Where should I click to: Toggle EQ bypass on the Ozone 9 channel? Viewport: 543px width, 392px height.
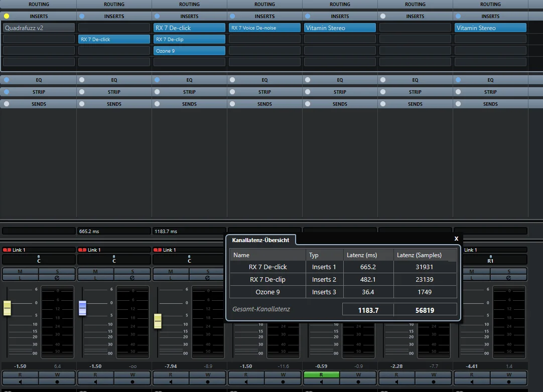pos(157,80)
